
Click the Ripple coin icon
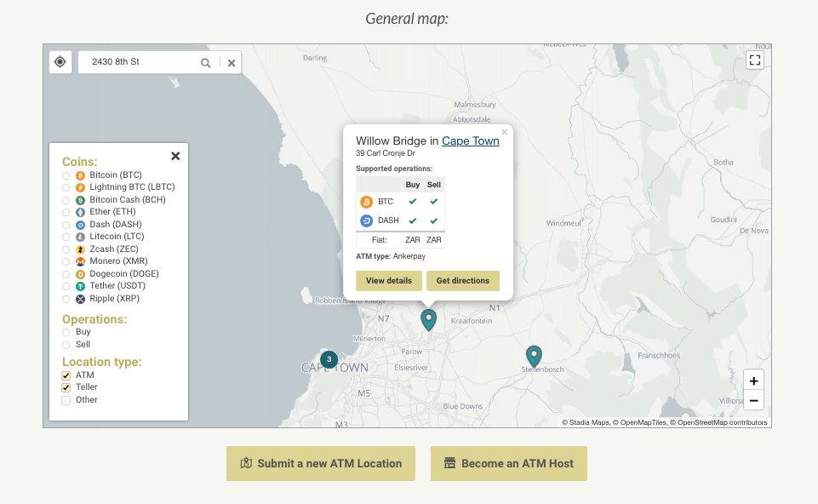tap(80, 300)
